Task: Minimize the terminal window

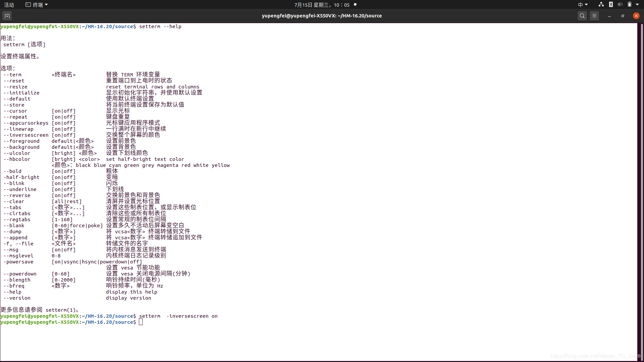Action: click(x=609, y=16)
